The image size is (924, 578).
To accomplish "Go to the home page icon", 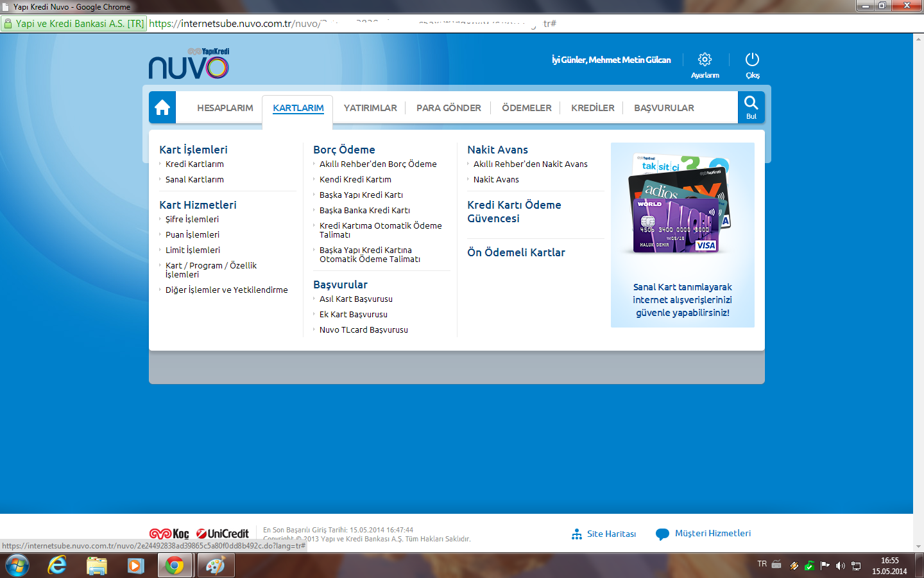I will (162, 107).
